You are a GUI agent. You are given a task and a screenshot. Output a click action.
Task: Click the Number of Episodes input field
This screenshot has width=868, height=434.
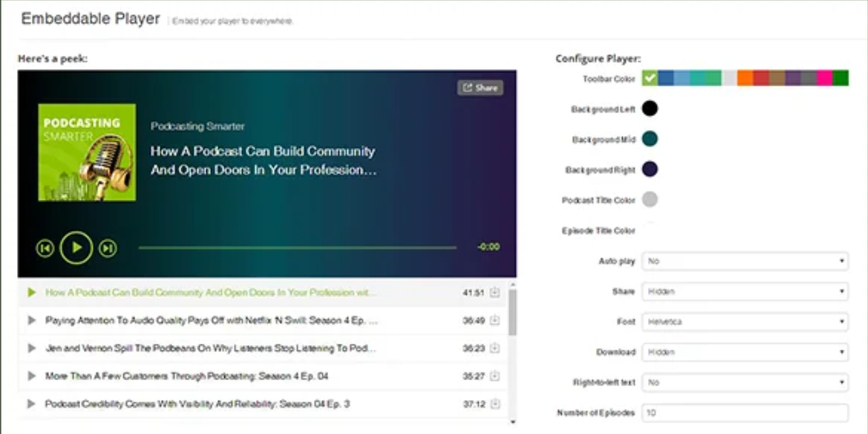745,413
